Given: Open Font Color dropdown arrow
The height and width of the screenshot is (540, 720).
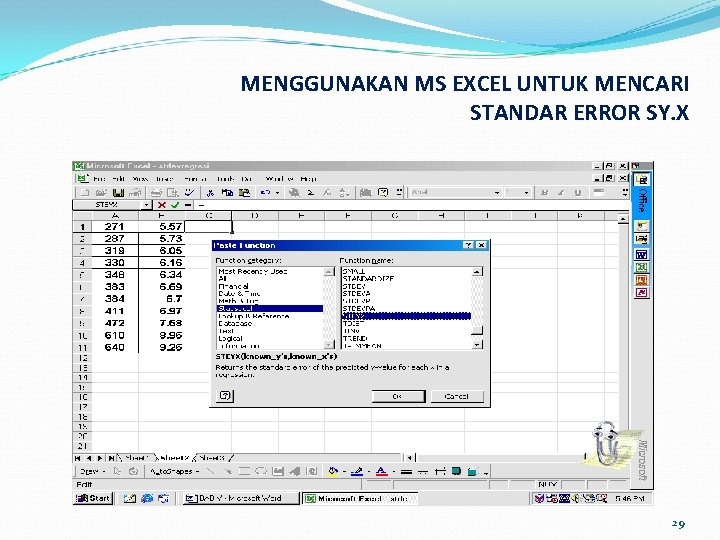Looking at the screenshot, I should (393, 471).
